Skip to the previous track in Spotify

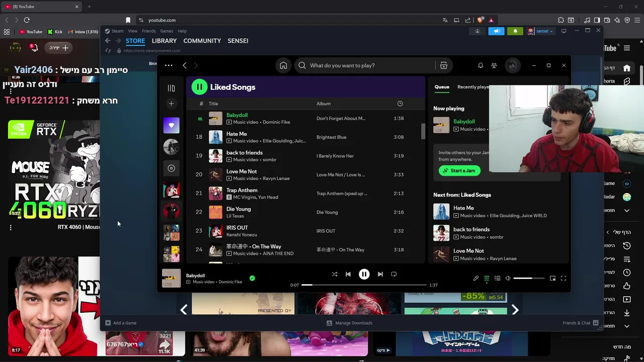tap(348, 274)
